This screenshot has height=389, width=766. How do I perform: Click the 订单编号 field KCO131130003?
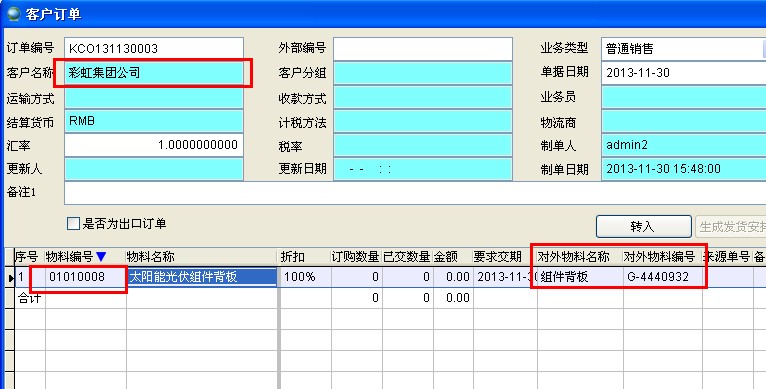pyautogui.click(x=154, y=48)
